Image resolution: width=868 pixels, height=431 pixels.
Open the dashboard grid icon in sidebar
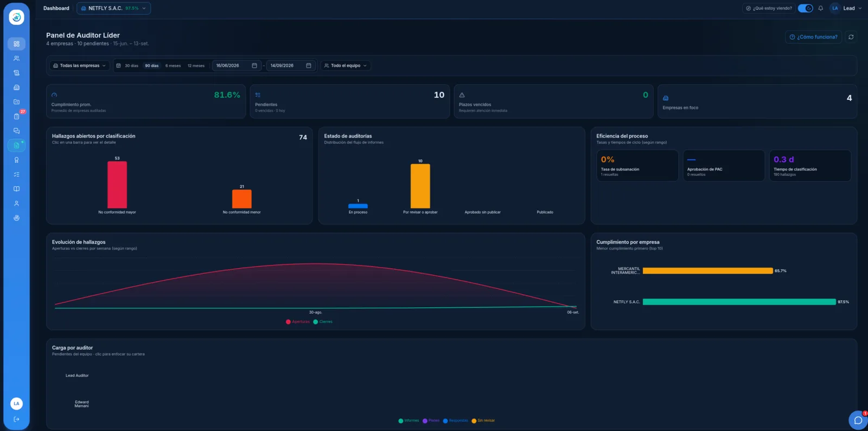pyautogui.click(x=16, y=44)
